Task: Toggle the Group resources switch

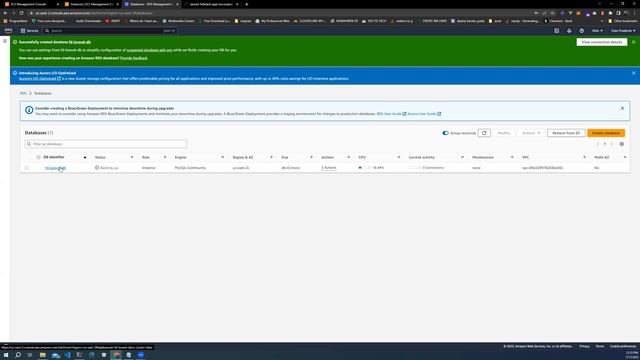Action: point(445,133)
